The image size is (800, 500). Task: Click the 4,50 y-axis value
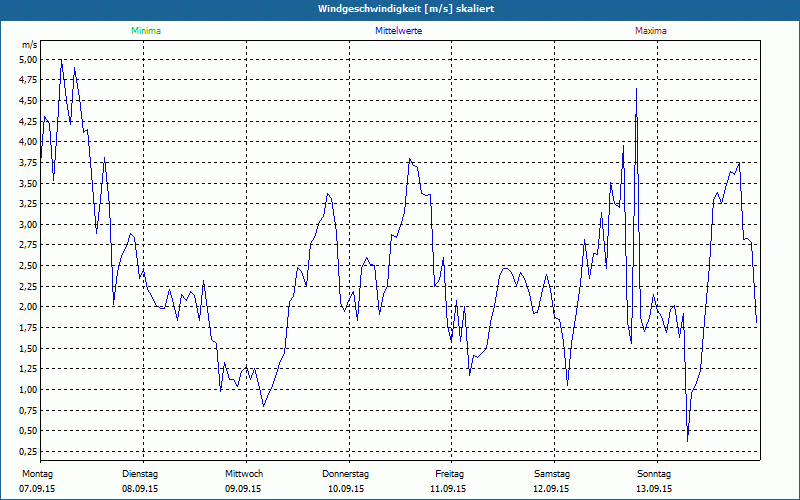(x=29, y=101)
